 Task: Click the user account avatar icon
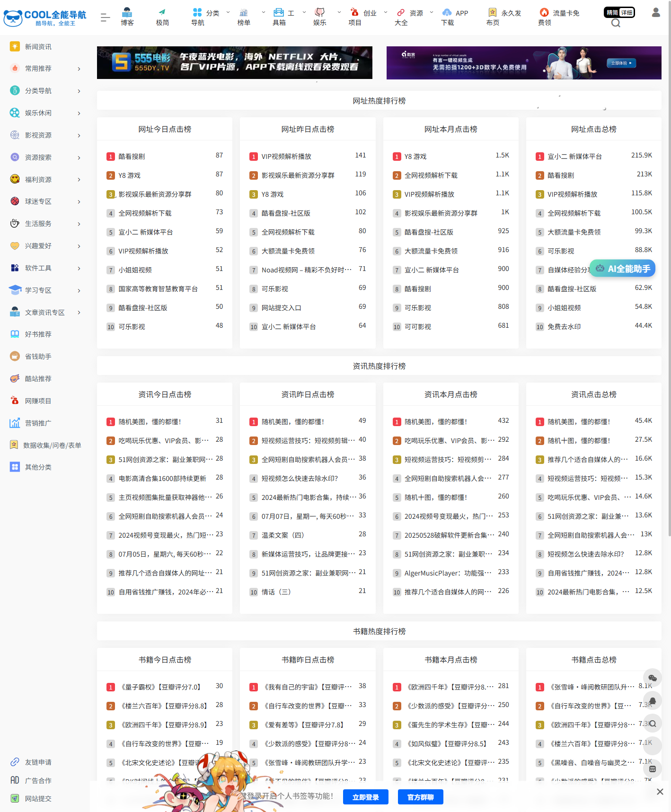coord(656,12)
